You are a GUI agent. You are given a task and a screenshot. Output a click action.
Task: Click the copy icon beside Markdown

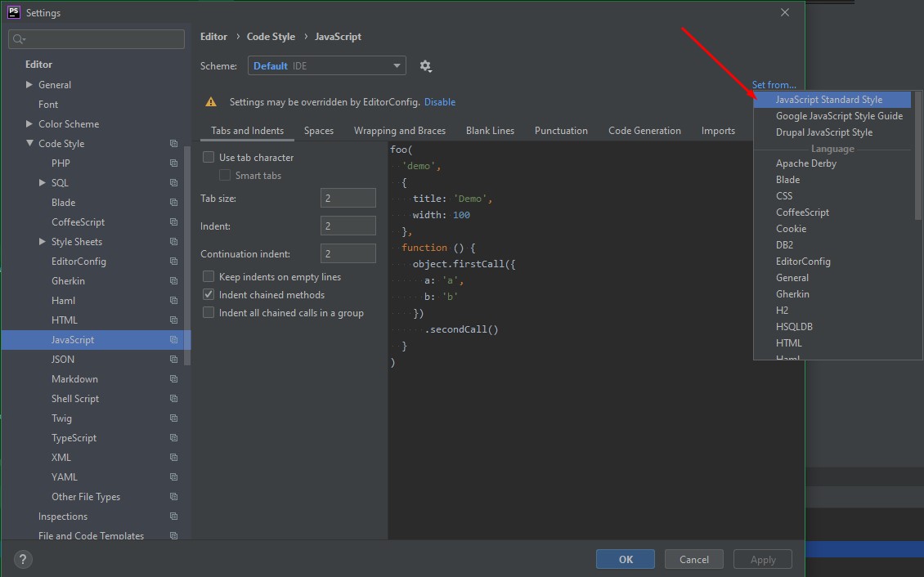tap(174, 379)
